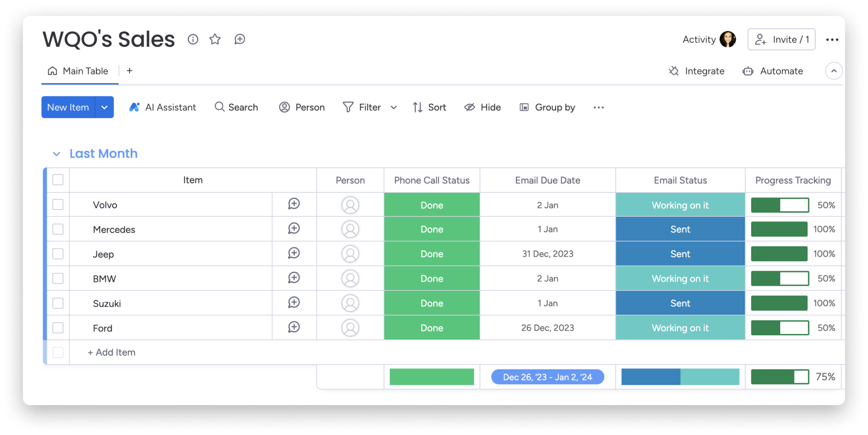Switch to Main Table tab

click(80, 71)
